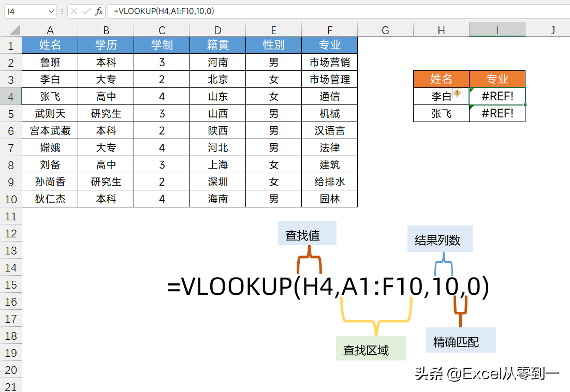Select column D header
The height and width of the screenshot is (392, 570).
[x=218, y=30]
